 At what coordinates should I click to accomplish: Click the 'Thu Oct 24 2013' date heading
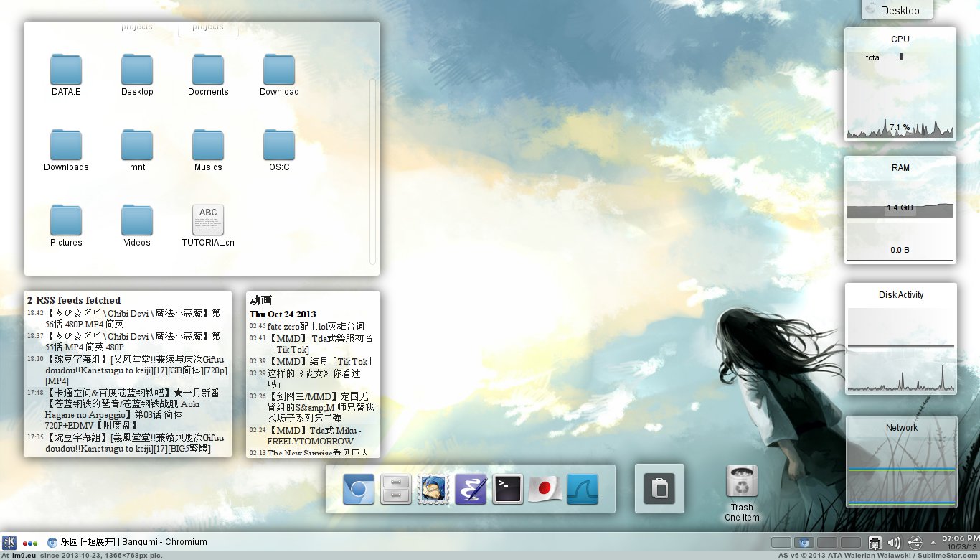tap(283, 314)
